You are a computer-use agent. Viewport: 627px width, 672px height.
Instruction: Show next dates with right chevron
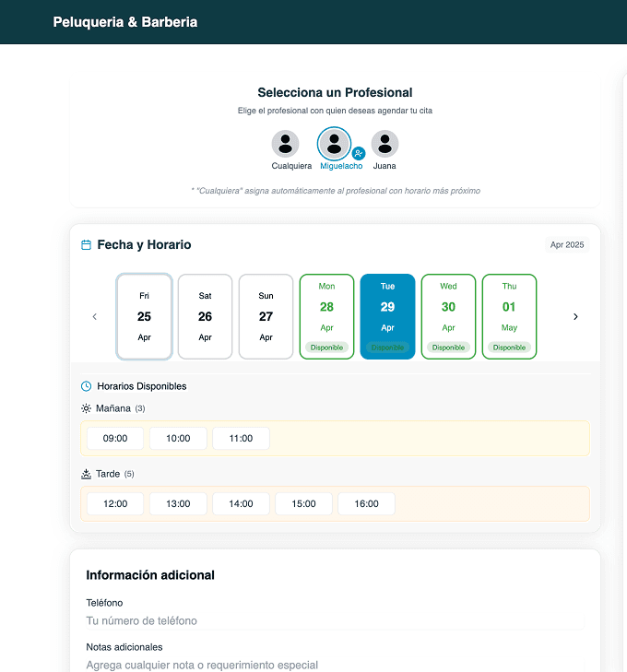click(x=575, y=316)
